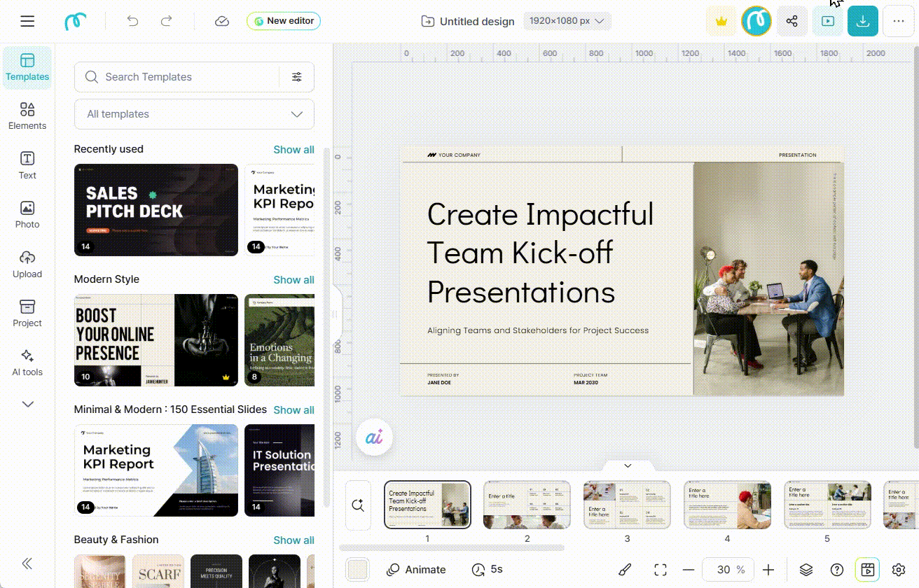Open the layers panel icon
The height and width of the screenshot is (588, 919).
806,570
